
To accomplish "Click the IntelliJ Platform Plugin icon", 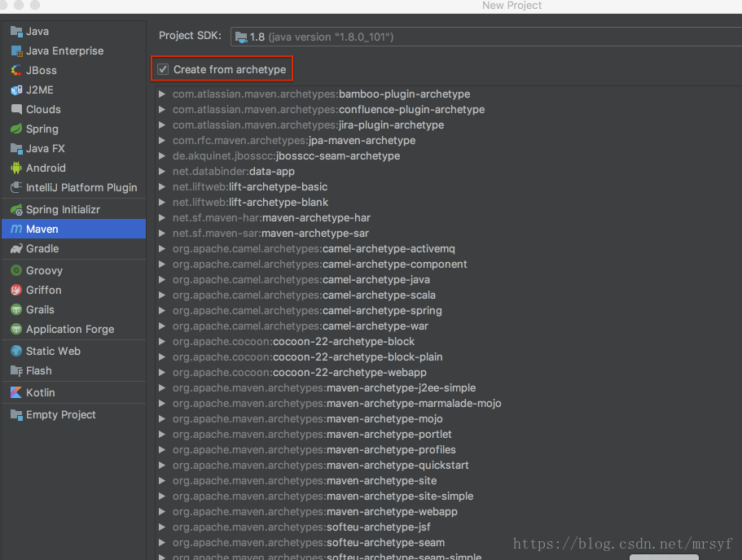I will tap(16, 187).
